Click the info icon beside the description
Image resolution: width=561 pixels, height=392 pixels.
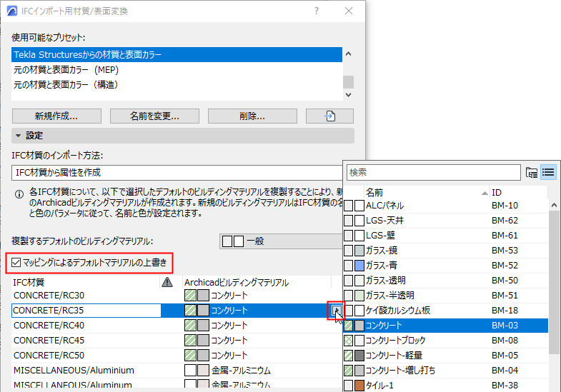19,194
